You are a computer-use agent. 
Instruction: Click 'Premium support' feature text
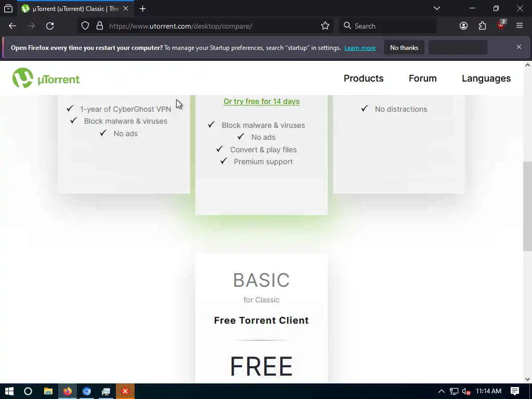tap(263, 162)
